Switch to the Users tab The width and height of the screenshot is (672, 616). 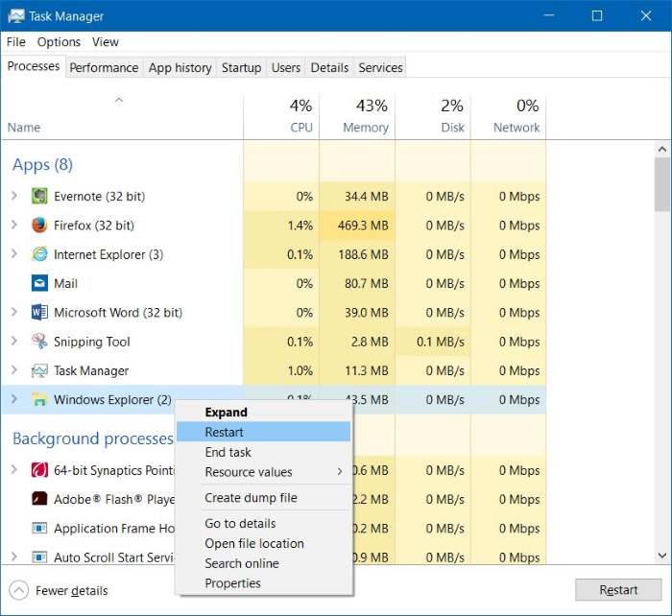point(286,68)
